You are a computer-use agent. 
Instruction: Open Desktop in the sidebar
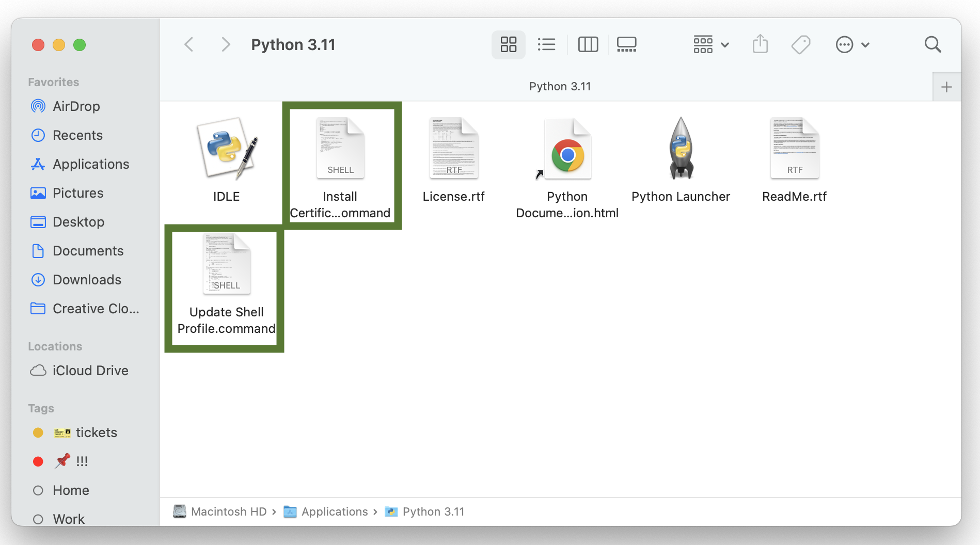[x=78, y=222]
